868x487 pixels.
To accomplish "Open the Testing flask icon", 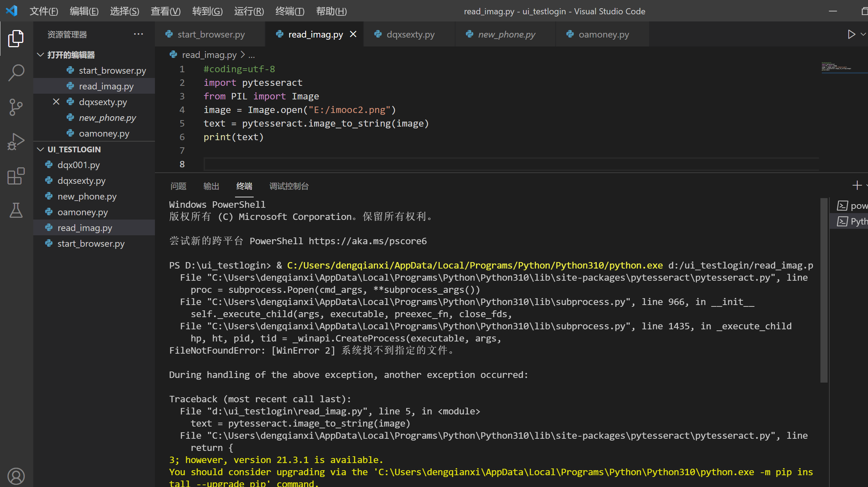I will point(16,210).
